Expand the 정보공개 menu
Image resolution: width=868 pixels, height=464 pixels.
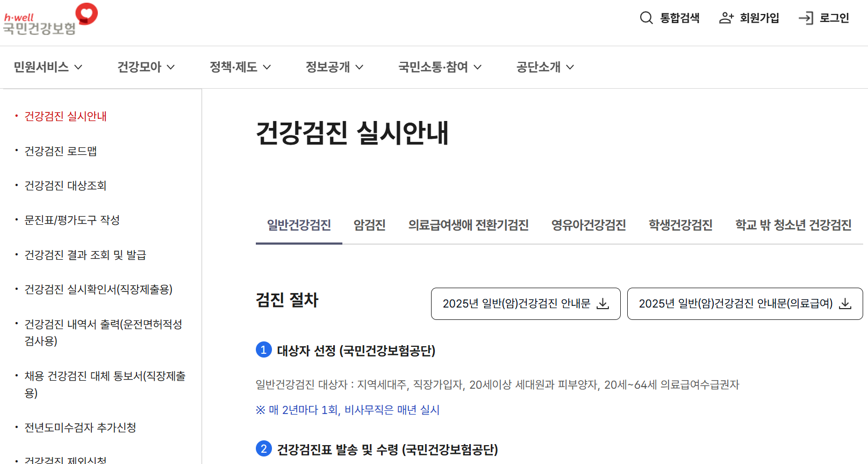pos(335,67)
